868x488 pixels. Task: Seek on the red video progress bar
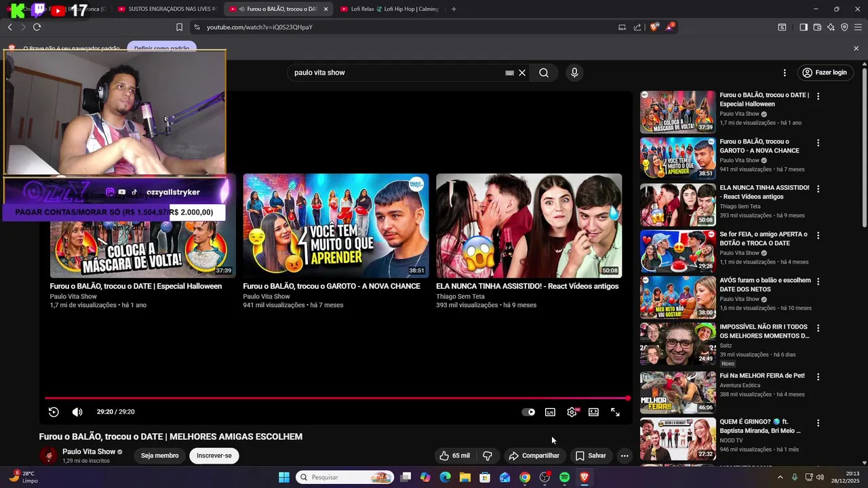coord(336,399)
